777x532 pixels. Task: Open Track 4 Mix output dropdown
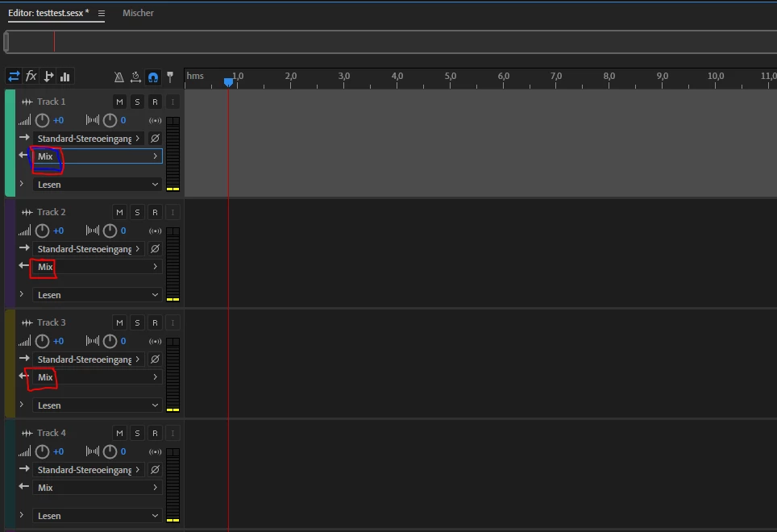98,488
